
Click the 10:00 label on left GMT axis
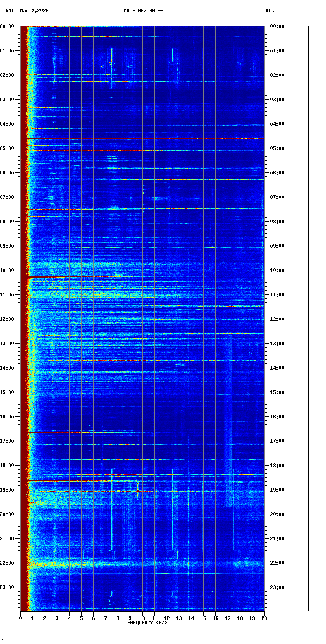(x=7, y=270)
